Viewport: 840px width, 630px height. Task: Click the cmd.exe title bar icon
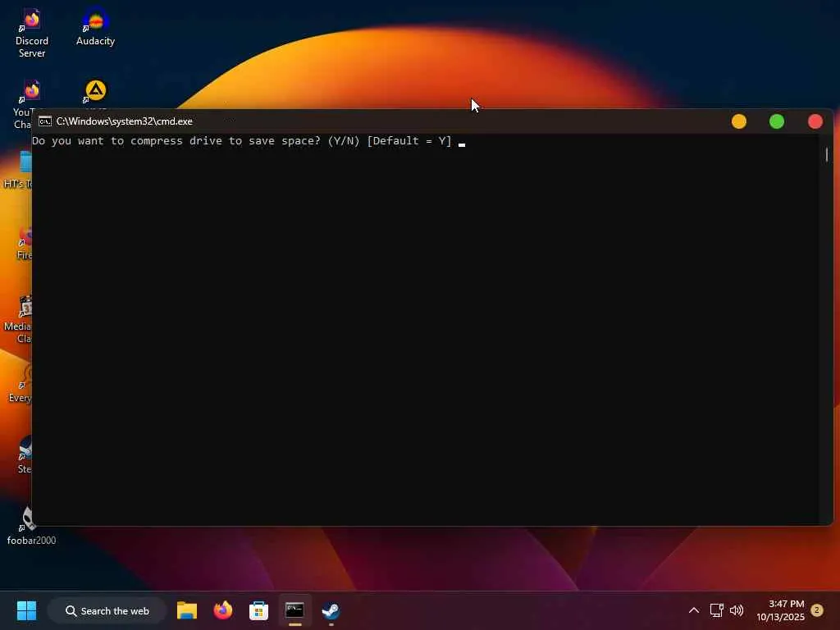(45, 121)
